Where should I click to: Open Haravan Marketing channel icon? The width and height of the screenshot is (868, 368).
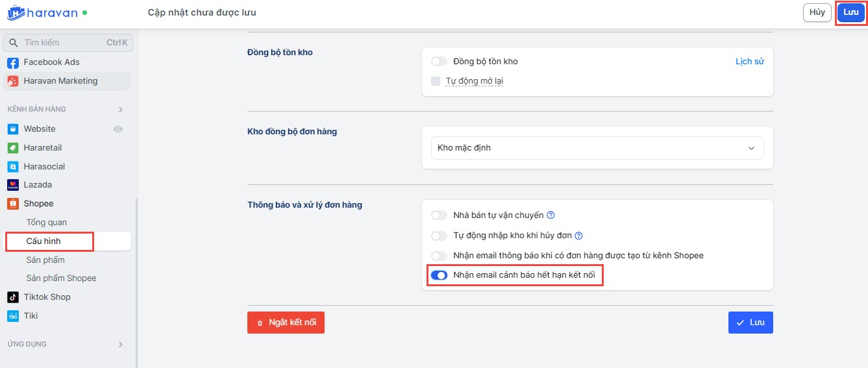coord(13,81)
